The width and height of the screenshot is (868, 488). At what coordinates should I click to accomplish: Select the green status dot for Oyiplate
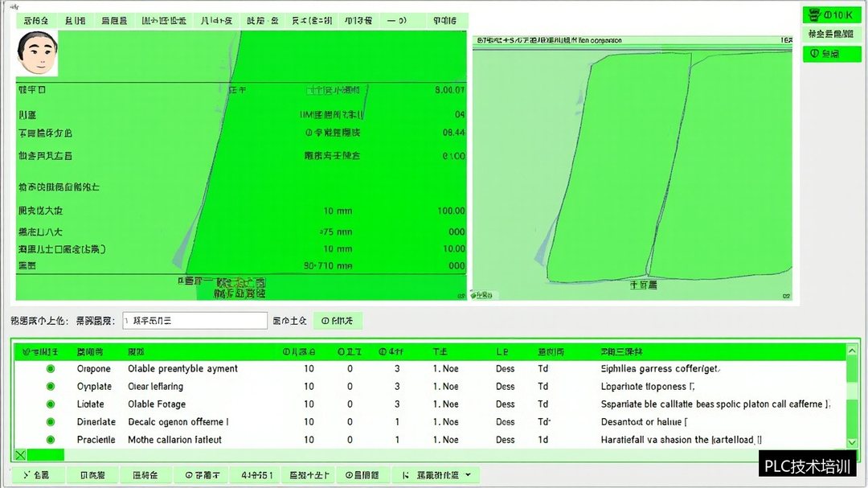[51, 387]
